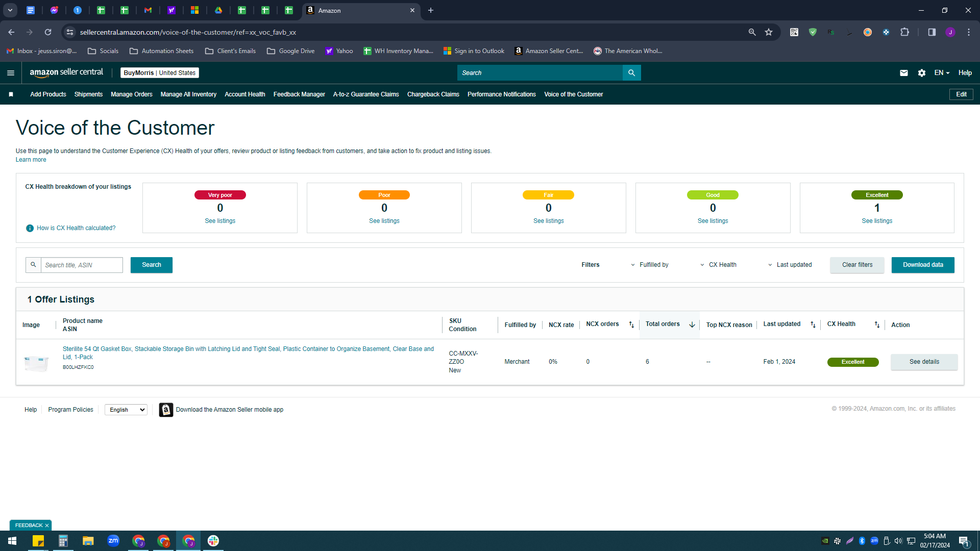Open Help link in top header
This screenshot has width=980, height=551.
pyautogui.click(x=965, y=73)
